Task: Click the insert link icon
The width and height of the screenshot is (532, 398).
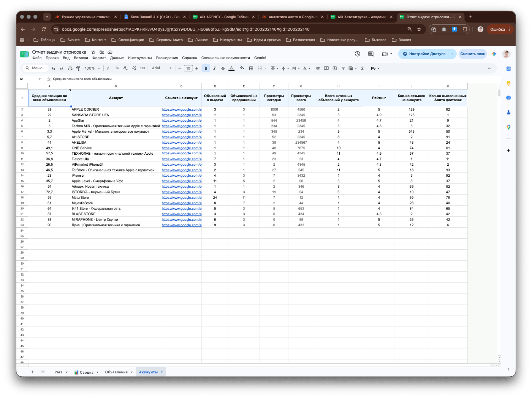Action: [x=318, y=68]
